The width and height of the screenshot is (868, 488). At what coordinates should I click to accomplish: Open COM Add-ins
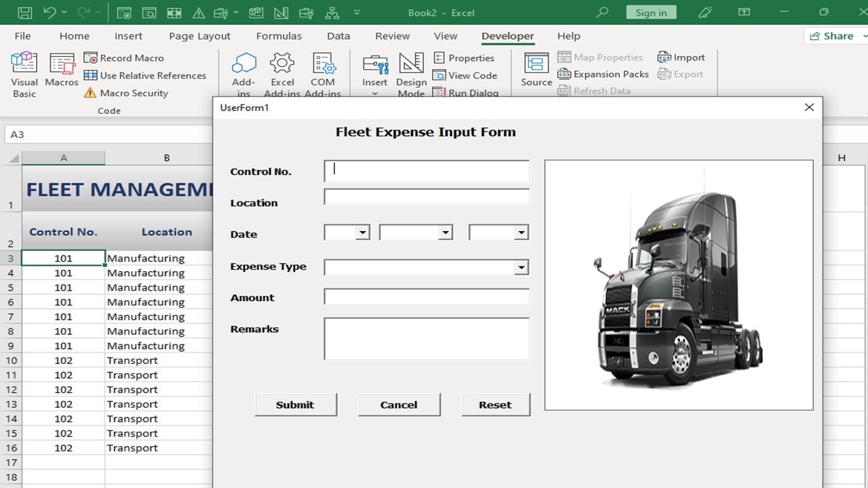pyautogui.click(x=323, y=75)
